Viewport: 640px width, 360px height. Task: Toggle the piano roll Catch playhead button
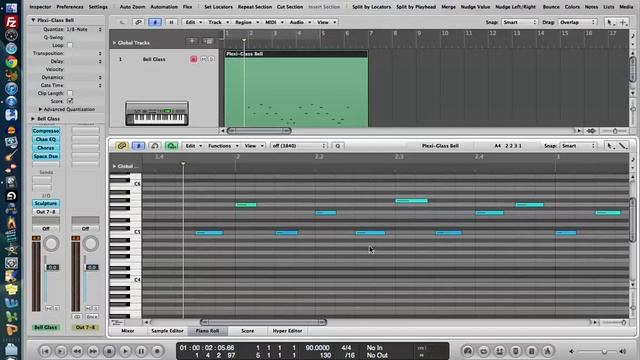tap(138, 146)
